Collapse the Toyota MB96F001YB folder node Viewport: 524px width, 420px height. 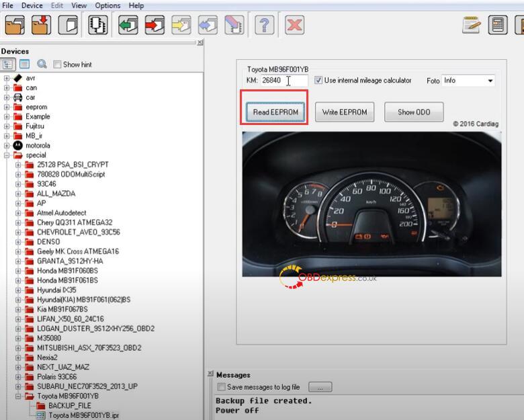[x=18, y=396]
